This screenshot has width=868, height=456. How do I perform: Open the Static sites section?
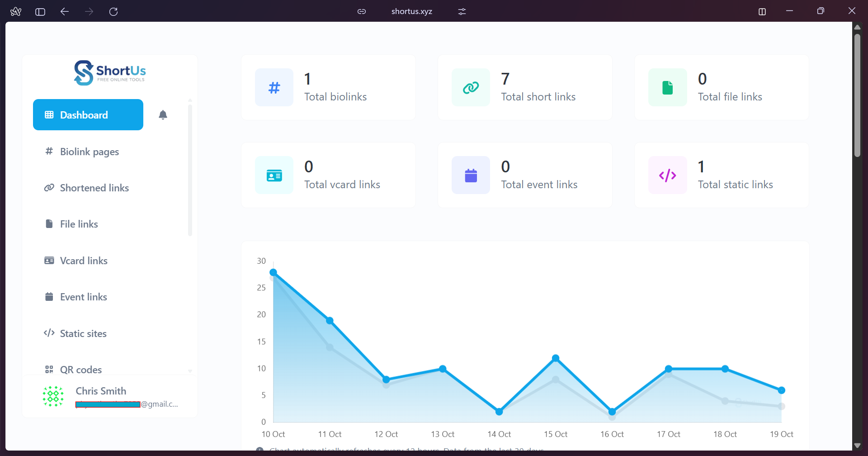point(83,333)
